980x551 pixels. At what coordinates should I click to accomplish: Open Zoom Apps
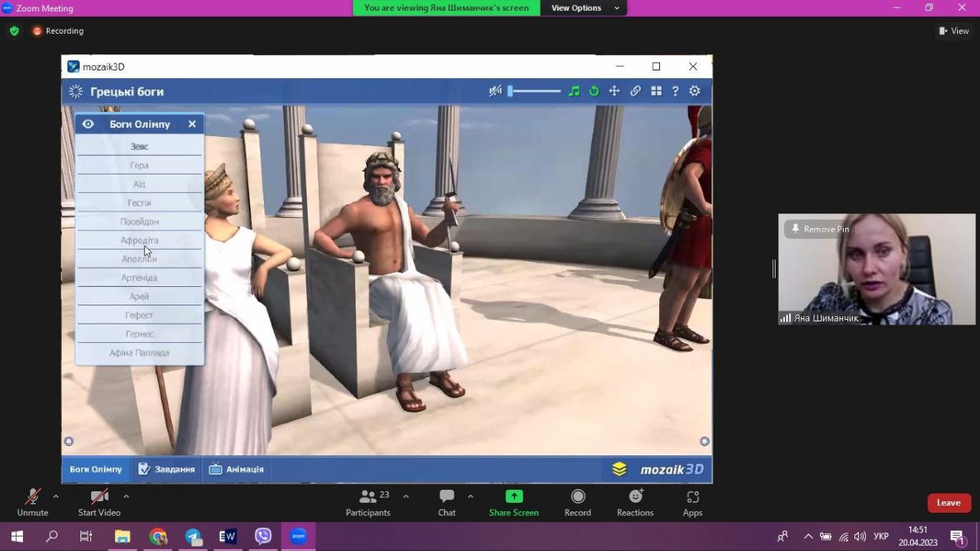[x=693, y=503]
